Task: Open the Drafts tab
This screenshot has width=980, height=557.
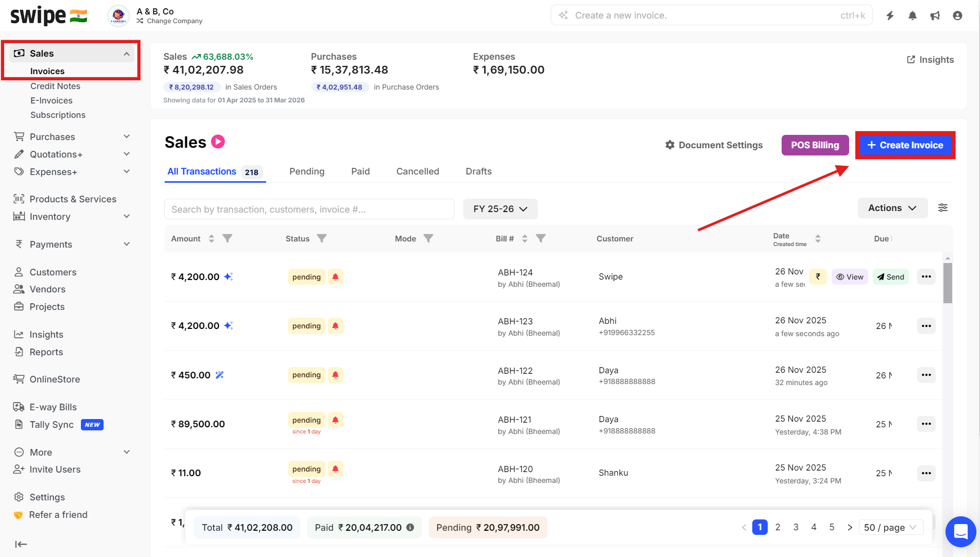Action: coord(478,171)
